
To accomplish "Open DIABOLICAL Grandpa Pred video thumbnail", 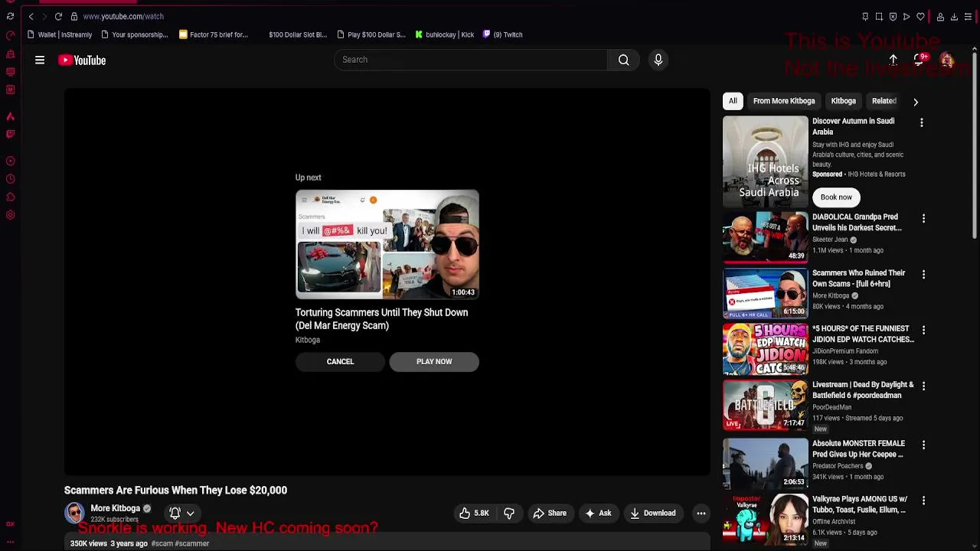I will [x=765, y=236].
